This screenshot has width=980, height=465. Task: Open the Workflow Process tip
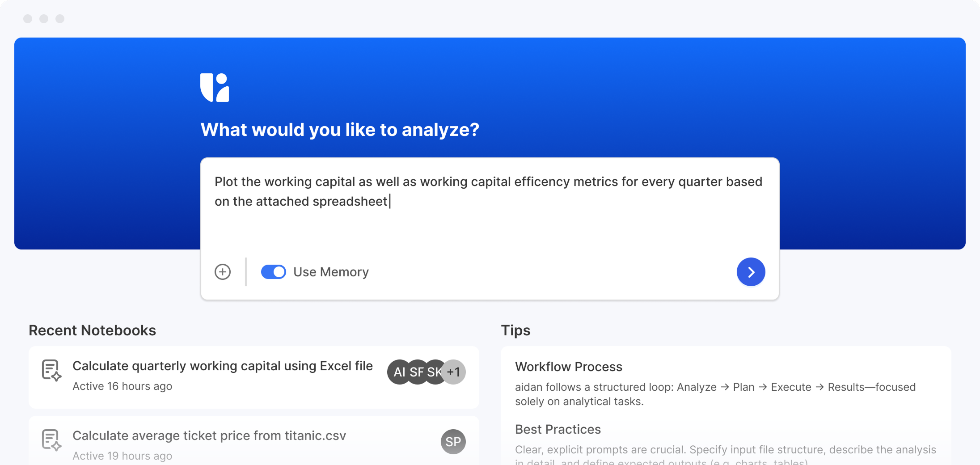(x=568, y=367)
